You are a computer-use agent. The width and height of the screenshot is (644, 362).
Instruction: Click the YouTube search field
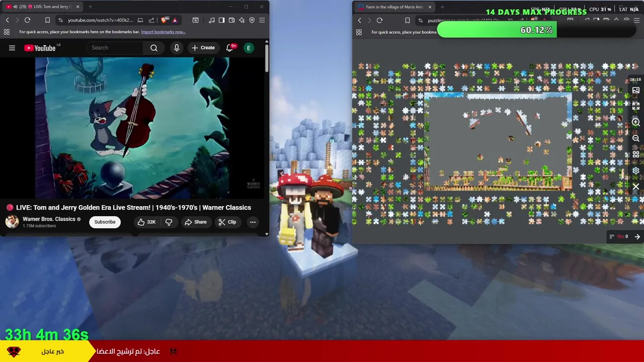115,48
